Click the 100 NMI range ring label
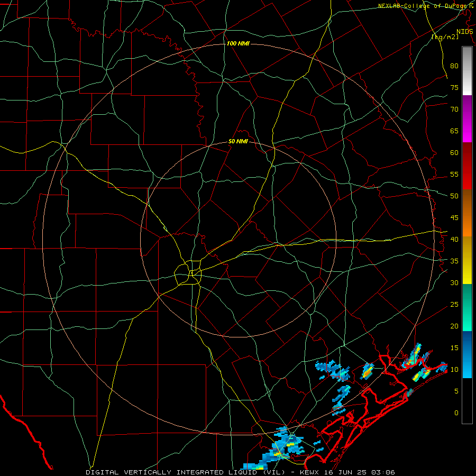Screen dimensions: 476x476 238,44
